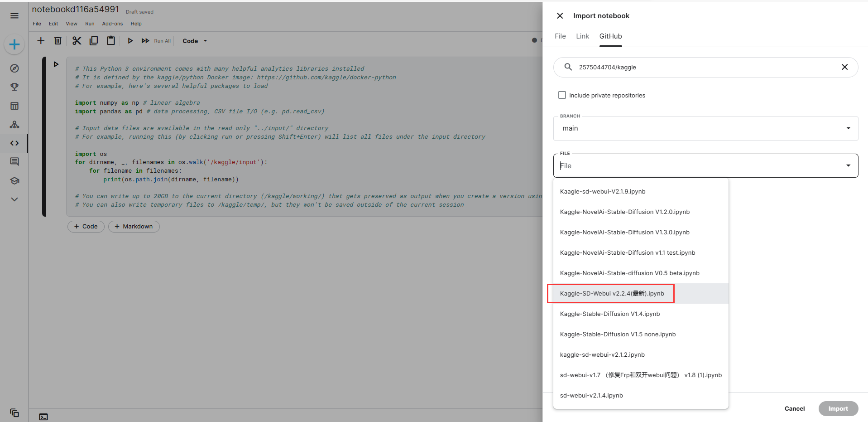Open the View menu

pos(72,24)
